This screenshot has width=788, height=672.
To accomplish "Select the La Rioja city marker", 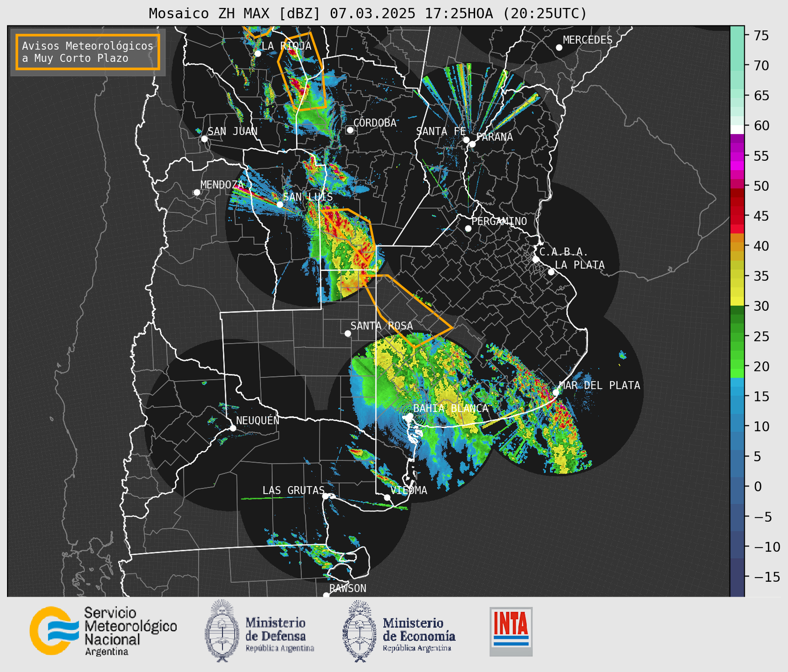I will click(257, 53).
